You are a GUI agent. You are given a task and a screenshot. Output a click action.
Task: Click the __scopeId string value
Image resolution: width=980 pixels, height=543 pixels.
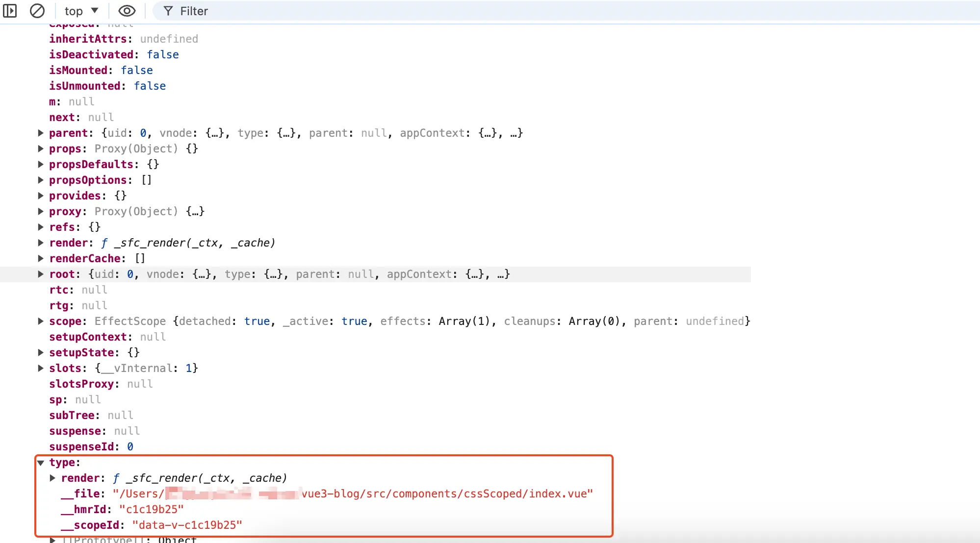click(x=187, y=525)
